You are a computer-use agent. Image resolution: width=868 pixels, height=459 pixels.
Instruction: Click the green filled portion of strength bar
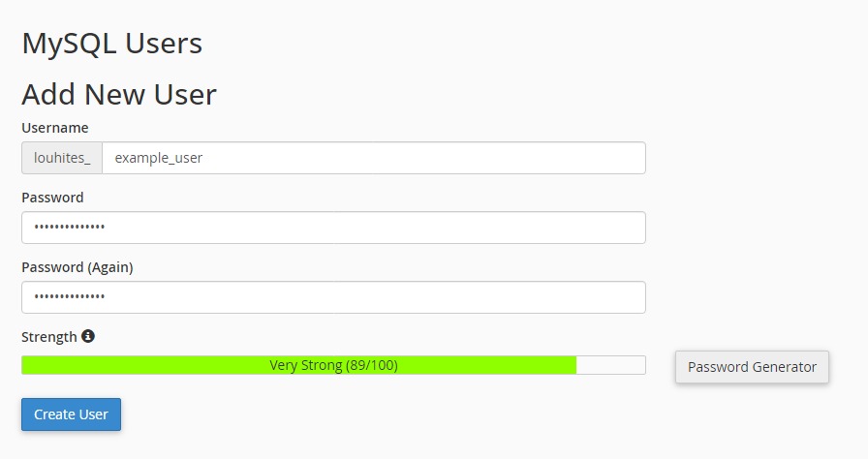pos(145,365)
